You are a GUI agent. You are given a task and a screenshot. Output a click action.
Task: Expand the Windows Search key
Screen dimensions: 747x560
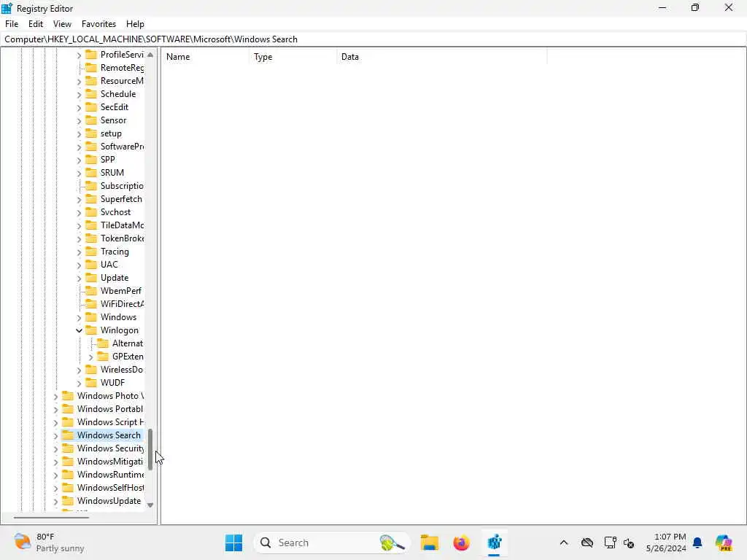click(x=55, y=436)
